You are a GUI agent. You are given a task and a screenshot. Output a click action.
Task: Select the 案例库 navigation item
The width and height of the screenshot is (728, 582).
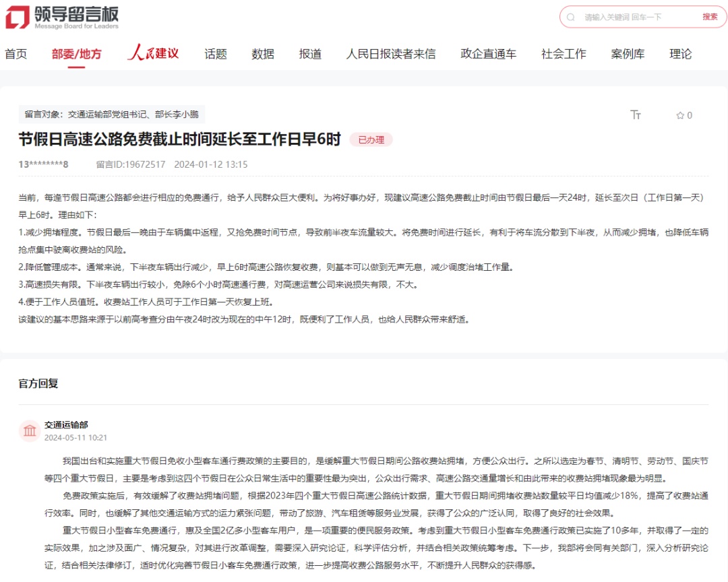pyautogui.click(x=628, y=54)
